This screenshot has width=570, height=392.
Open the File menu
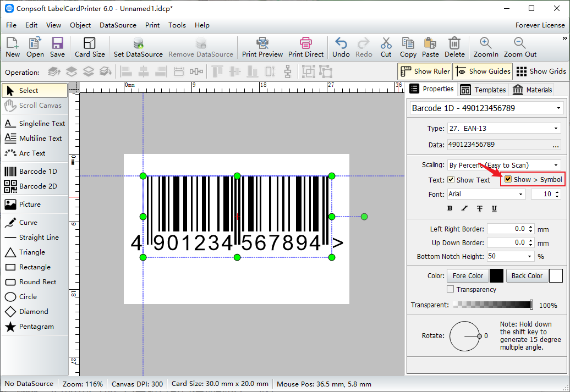[11, 25]
